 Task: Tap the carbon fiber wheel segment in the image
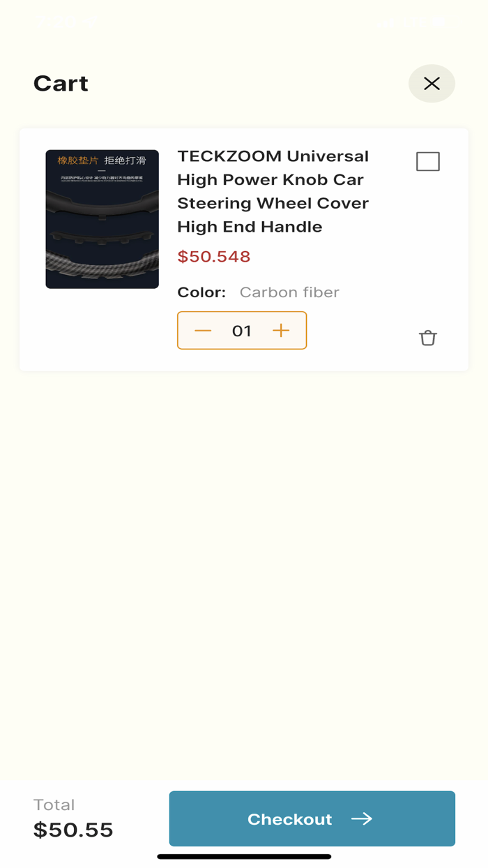[x=102, y=265]
